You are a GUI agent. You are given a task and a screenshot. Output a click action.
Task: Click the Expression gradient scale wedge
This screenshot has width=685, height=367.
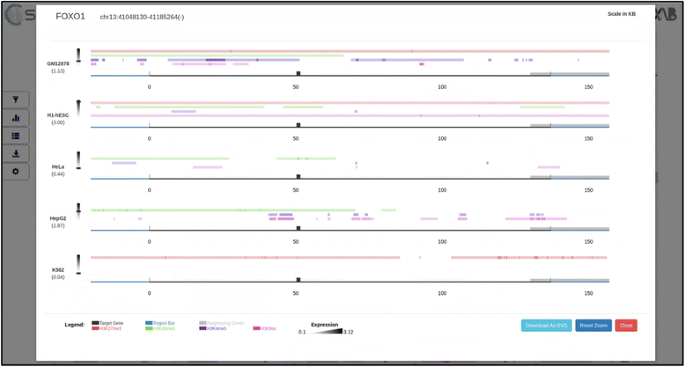coord(325,331)
